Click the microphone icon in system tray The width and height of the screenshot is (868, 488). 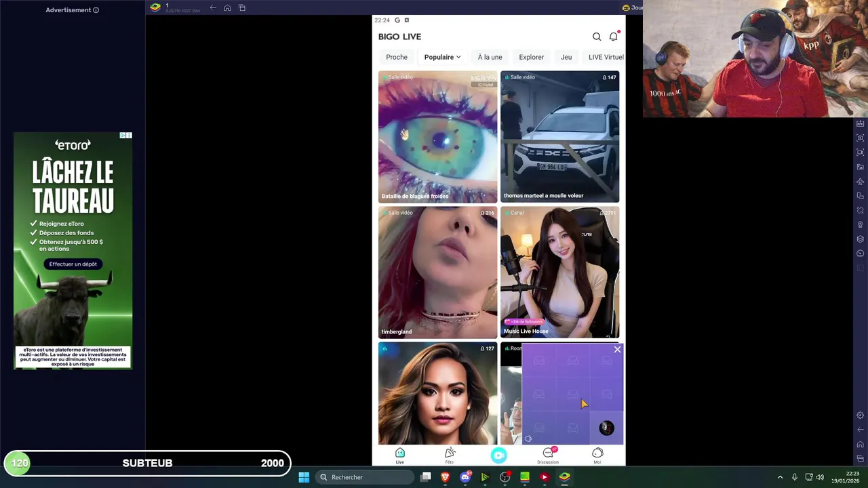795,477
